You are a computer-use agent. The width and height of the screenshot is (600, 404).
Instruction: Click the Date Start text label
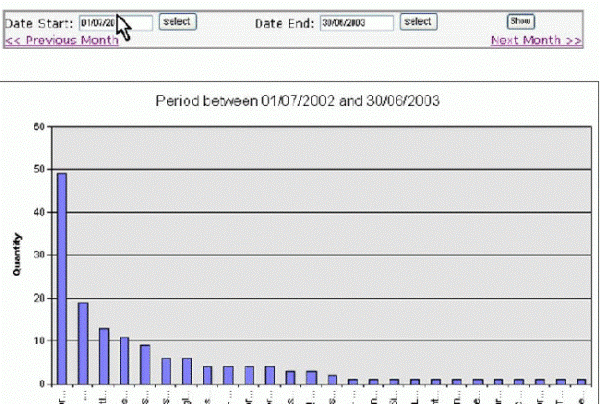[x=40, y=22]
